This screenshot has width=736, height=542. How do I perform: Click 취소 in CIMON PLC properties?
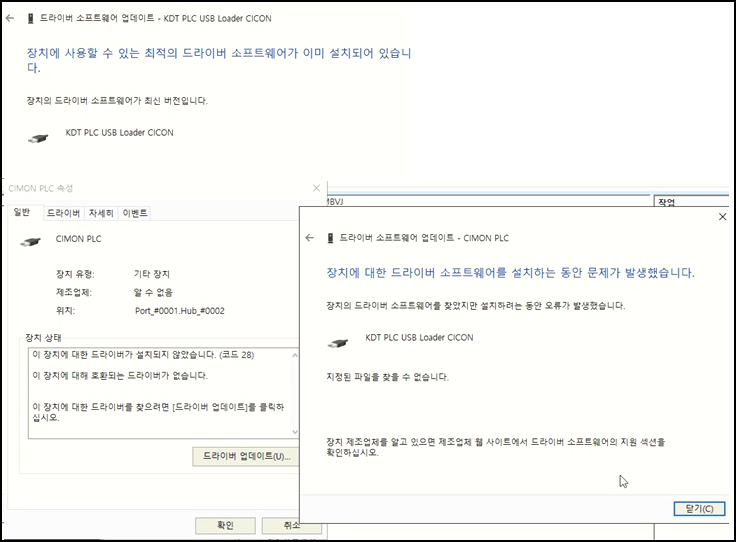(291, 525)
